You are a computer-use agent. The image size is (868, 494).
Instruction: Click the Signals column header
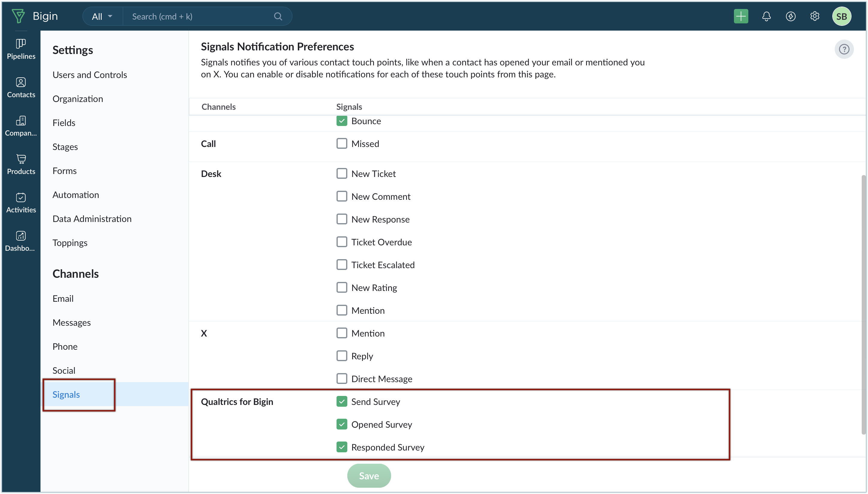[x=349, y=106]
